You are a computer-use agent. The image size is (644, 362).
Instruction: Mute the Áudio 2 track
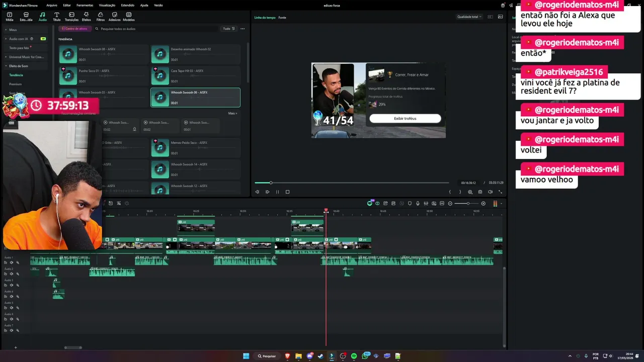click(11, 274)
